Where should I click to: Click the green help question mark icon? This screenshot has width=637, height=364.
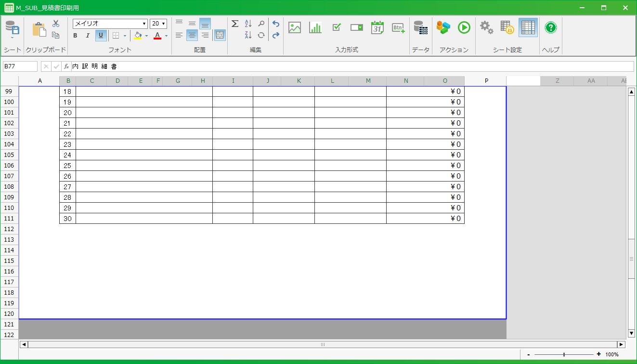(551, 27)
